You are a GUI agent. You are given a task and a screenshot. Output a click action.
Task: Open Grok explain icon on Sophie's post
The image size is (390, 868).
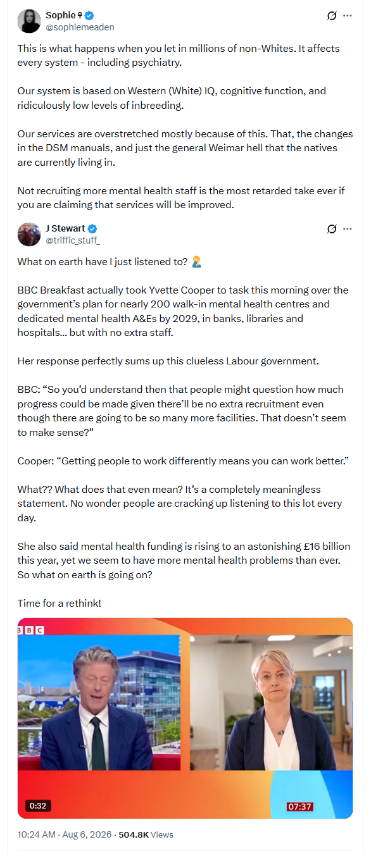[331, 16]
